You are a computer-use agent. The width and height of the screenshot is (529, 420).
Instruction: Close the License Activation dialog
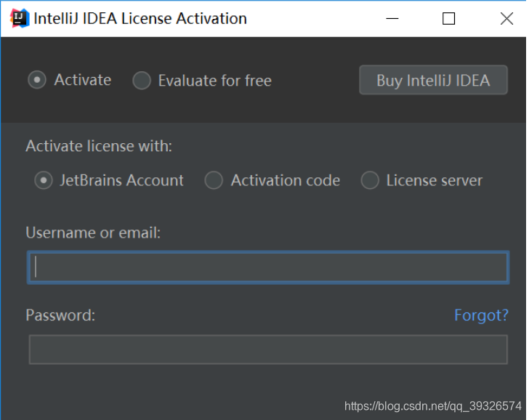(x=506, y=19)
